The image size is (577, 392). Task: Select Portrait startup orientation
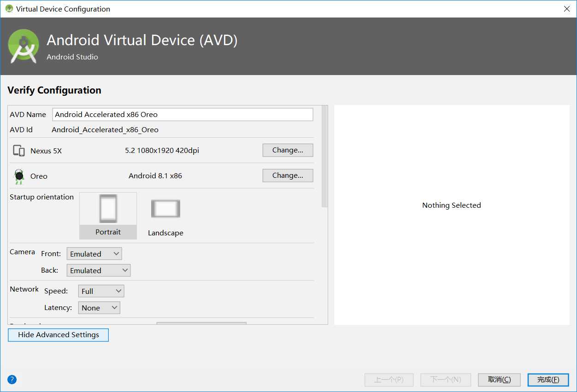click(108, 216)
